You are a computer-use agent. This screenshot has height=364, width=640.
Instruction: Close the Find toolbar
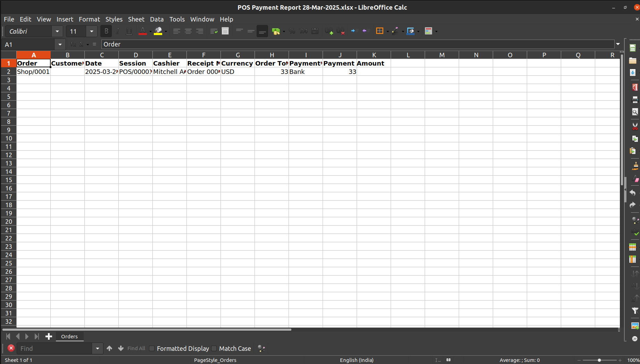click(11, 348)
